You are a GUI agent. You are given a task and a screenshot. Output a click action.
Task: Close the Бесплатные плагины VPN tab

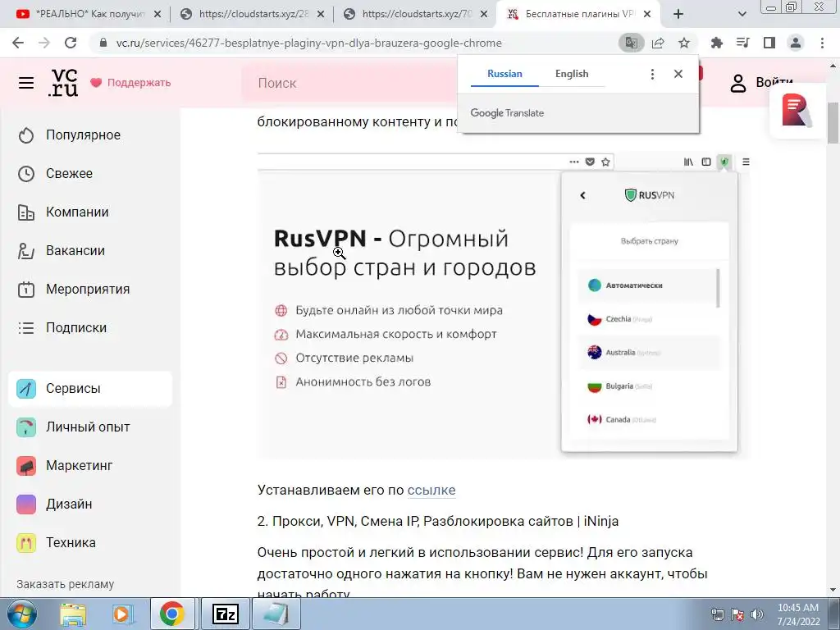647,15
